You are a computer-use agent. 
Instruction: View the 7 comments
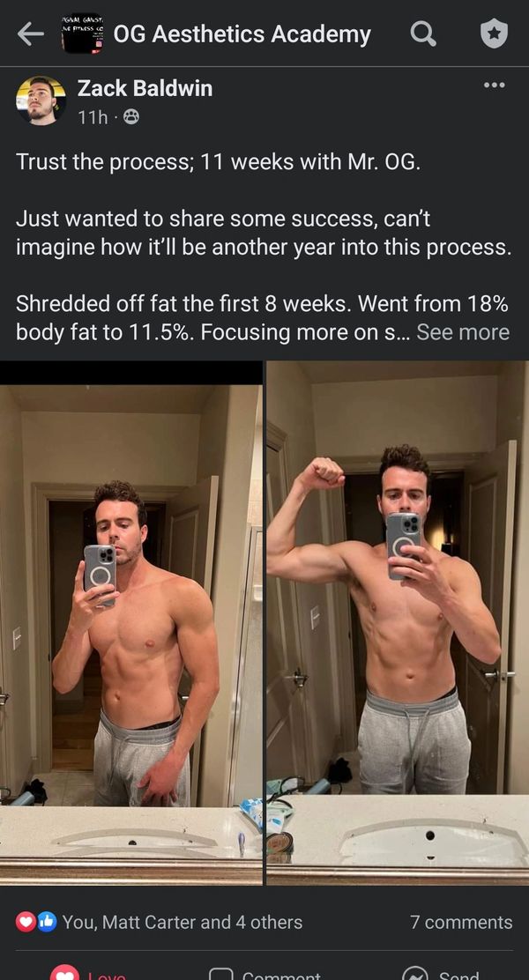(461, 922)
